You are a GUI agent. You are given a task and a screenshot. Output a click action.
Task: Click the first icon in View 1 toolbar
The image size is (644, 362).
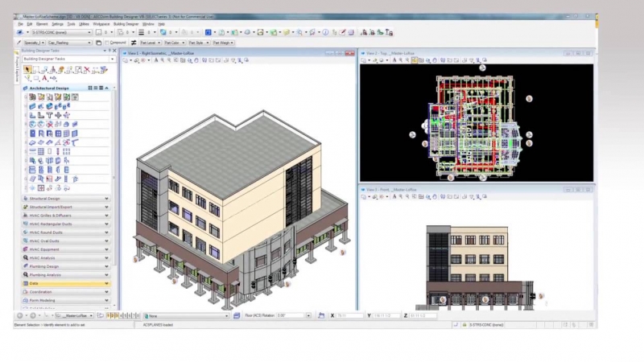126,60
